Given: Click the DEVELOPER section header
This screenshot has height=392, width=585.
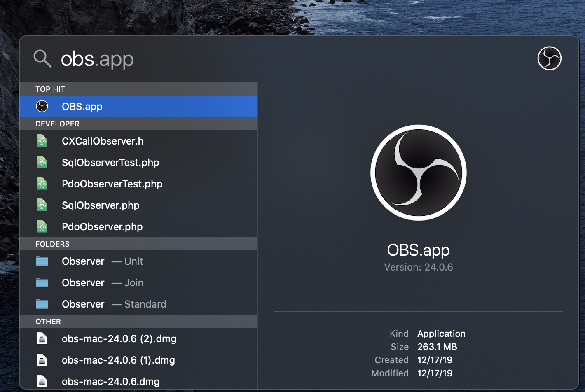Looking at the screenshot, I should (x=138, y=124).
